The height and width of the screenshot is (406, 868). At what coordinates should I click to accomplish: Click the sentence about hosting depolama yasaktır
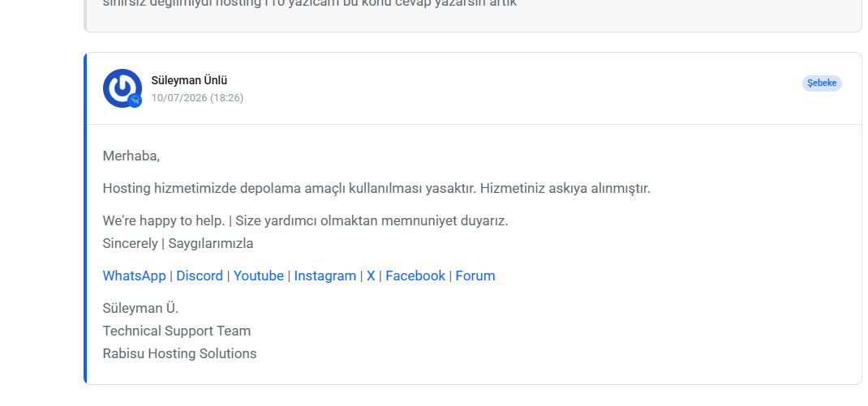[x=376, y=188]
